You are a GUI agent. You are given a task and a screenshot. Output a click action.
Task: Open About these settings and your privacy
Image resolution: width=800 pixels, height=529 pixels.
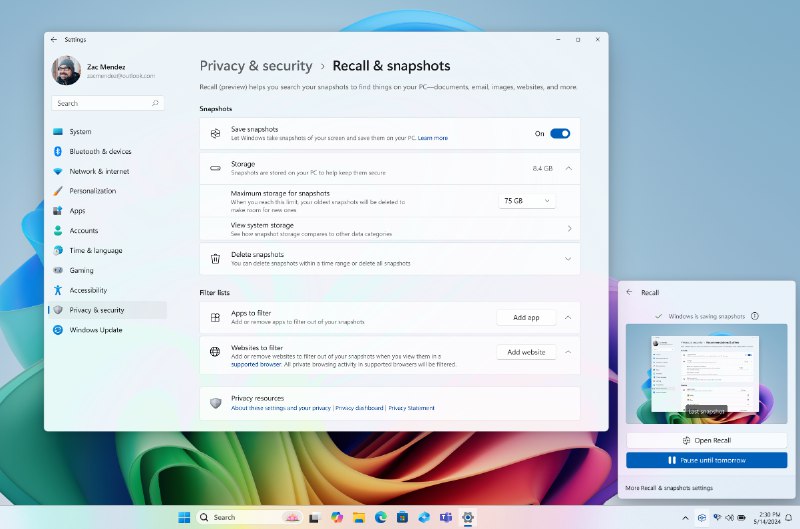pos(281,408)
